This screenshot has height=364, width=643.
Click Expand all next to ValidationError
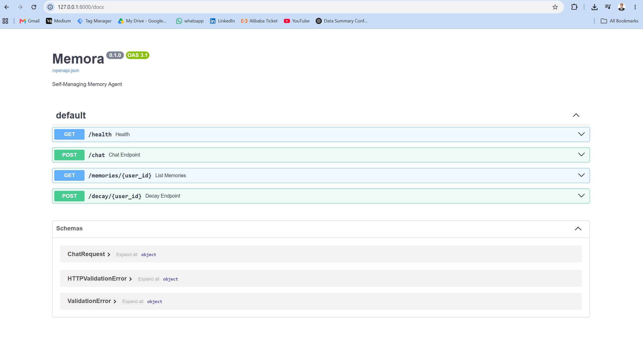[133, 301]
